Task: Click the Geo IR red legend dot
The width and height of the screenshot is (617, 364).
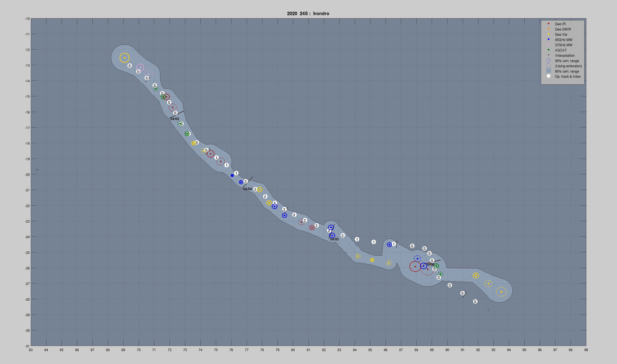Action: point(548,24)
